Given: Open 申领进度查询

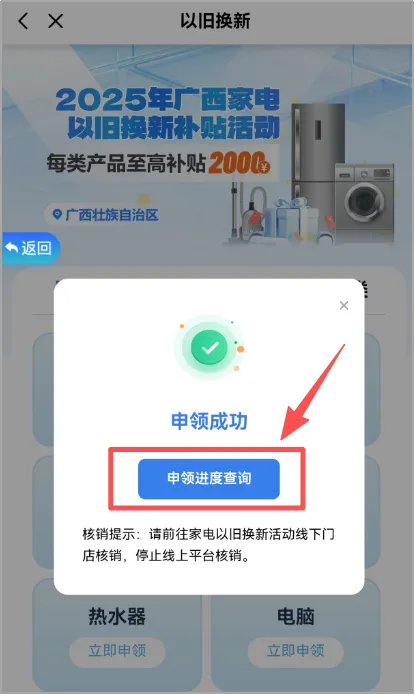Looking at the screenshot, I should [209, 479].
